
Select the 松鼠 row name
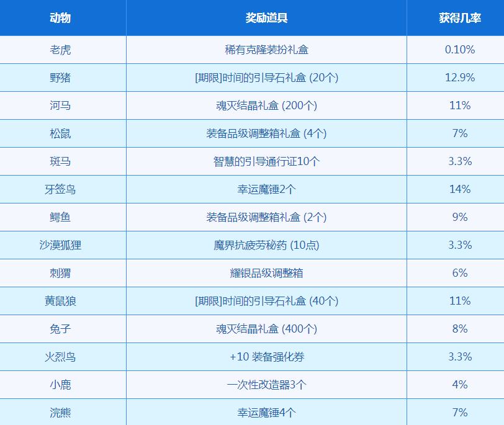[60, 133]
